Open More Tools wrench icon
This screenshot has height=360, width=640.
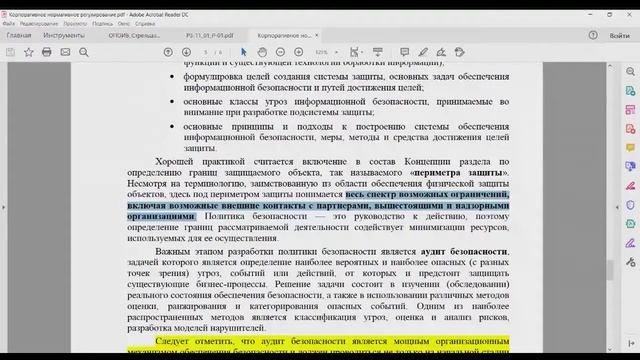(x=631, y=262)
